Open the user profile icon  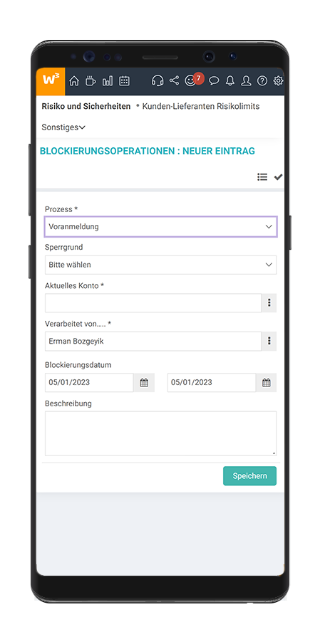coord(246,81)
